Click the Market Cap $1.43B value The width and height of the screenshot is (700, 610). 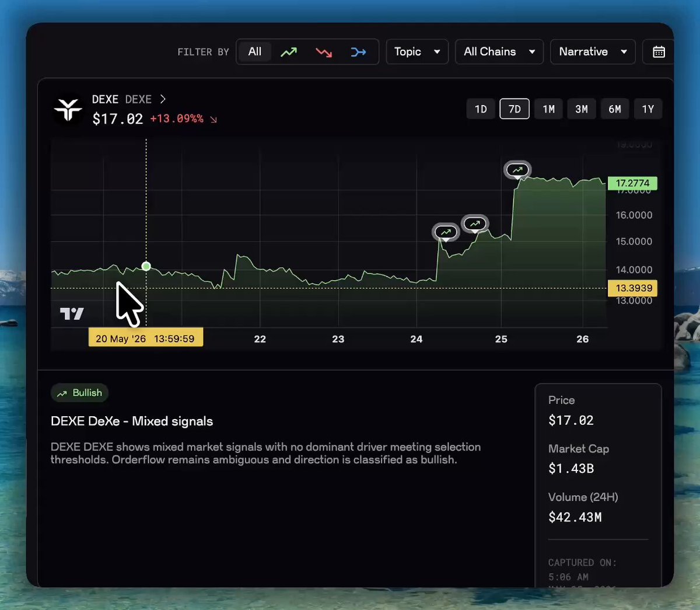[571, 469]
